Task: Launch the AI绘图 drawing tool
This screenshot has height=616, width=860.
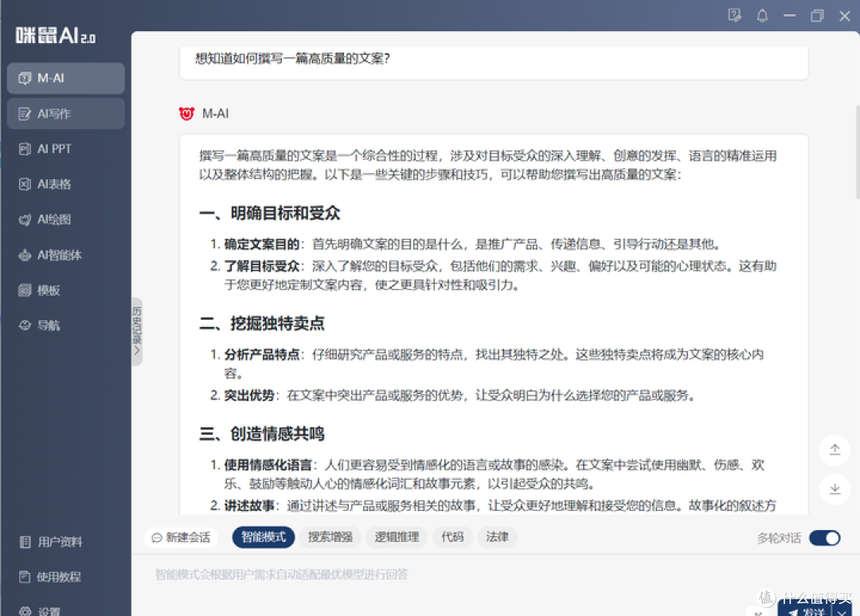Action: pyautogui.click(x=66, y=219)
